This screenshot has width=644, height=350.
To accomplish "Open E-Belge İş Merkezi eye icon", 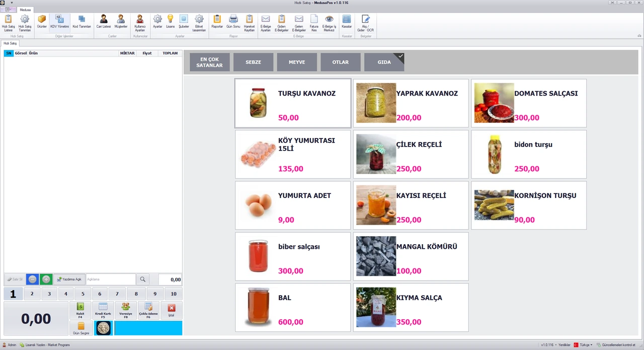I will coord(329,23).
